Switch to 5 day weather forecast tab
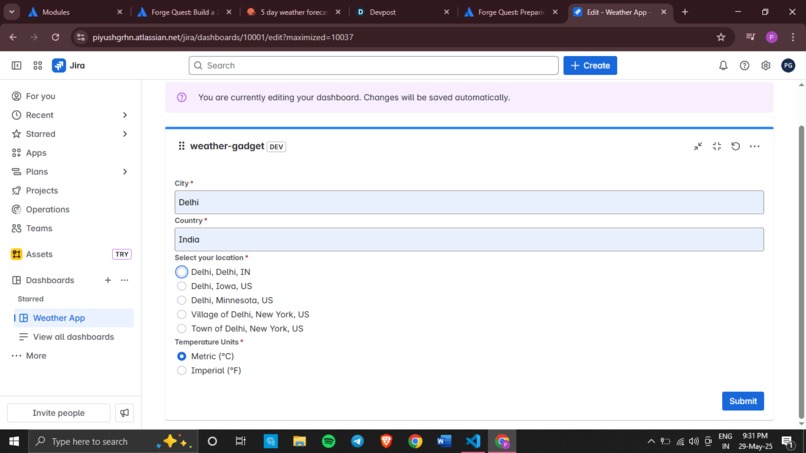The image size is (806, 453). click(294, 12)
